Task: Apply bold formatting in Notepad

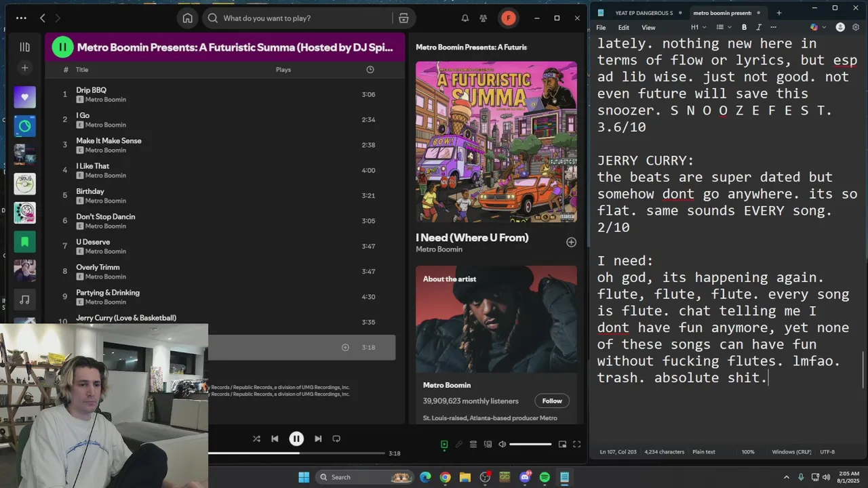Action: point(744,28)
